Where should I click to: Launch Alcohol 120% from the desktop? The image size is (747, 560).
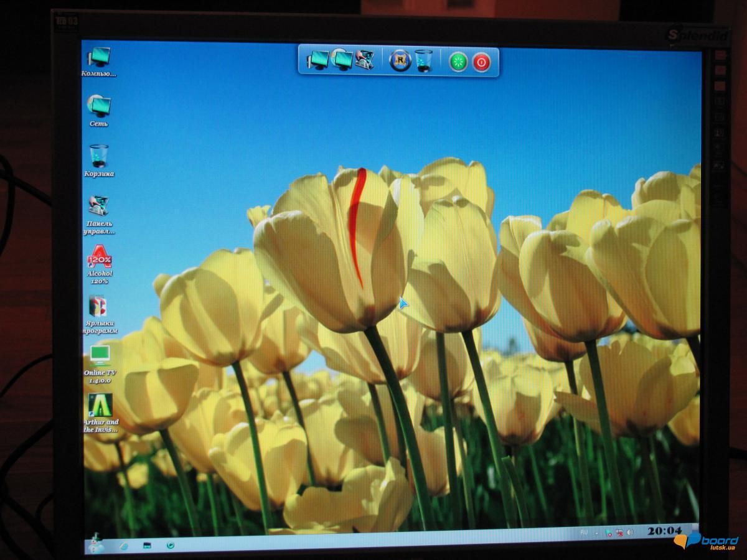pos(99,257)
